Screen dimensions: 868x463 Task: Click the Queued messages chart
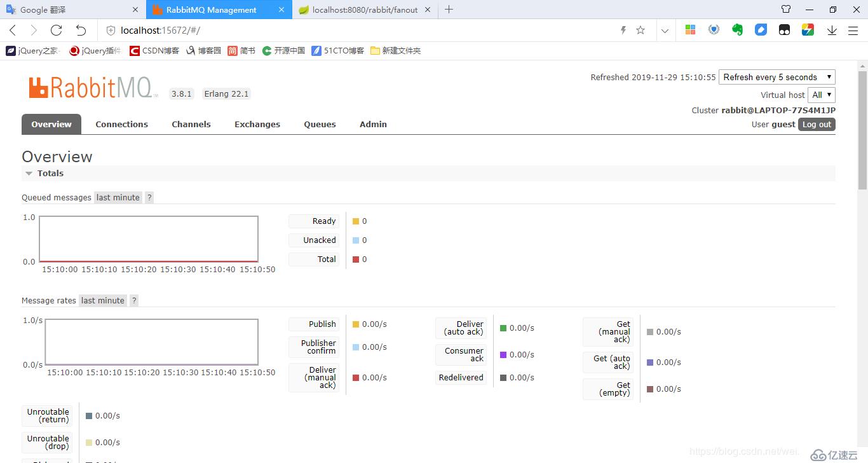149,239
